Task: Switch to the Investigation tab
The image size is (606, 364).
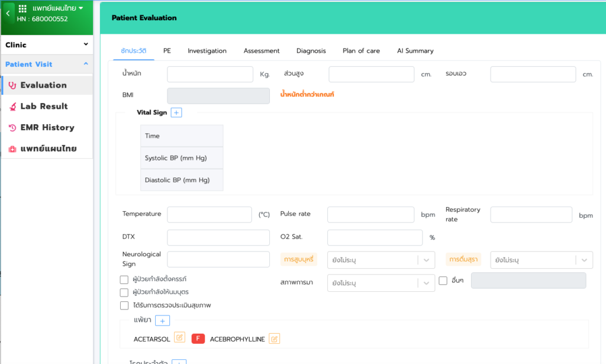Action: tap(207, 51)
